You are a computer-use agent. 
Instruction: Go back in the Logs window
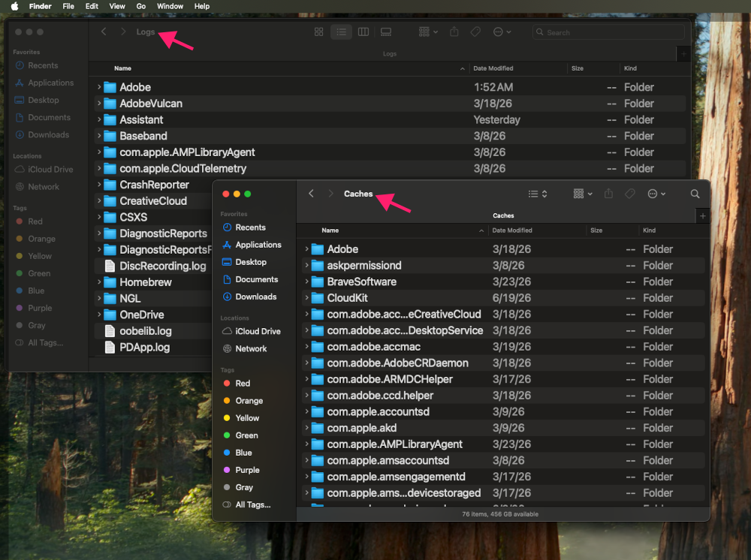[x=104, y=32]
